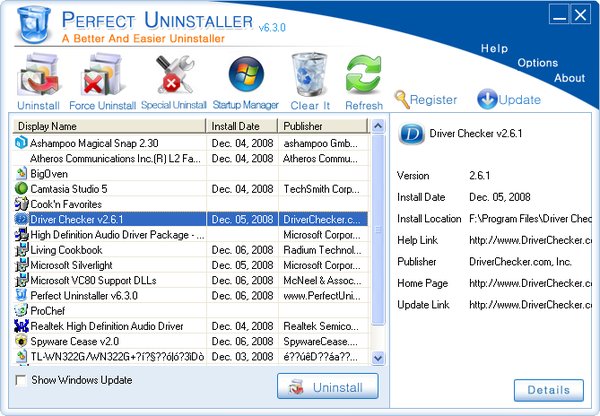Click the TL-WN322G row icon
600x416 pixels.
pos(21,356)
